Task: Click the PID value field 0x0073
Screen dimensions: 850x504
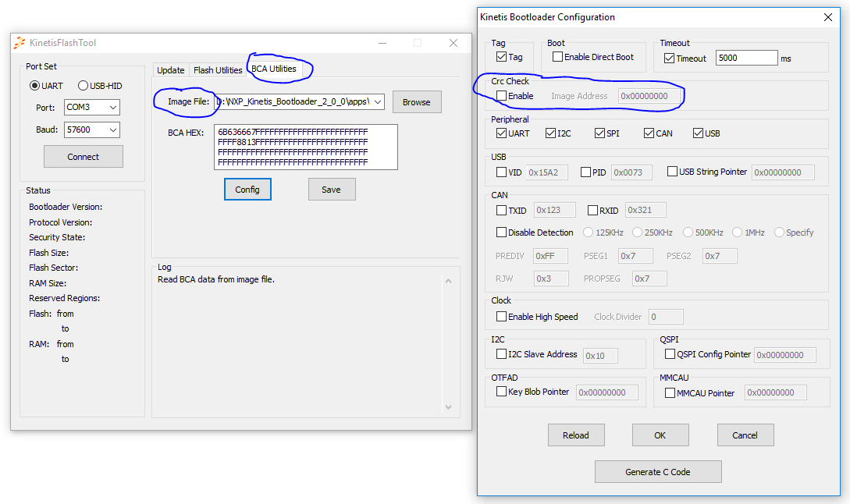Action: point(631,172)
